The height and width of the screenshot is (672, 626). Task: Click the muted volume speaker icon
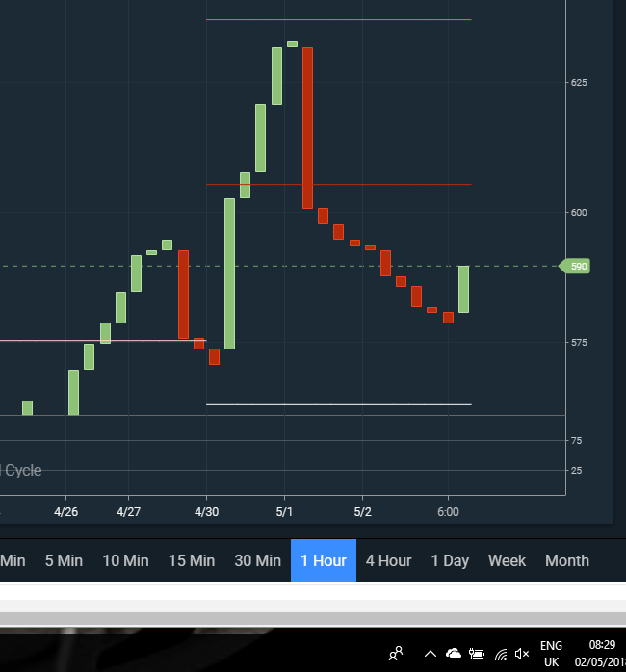522,654
